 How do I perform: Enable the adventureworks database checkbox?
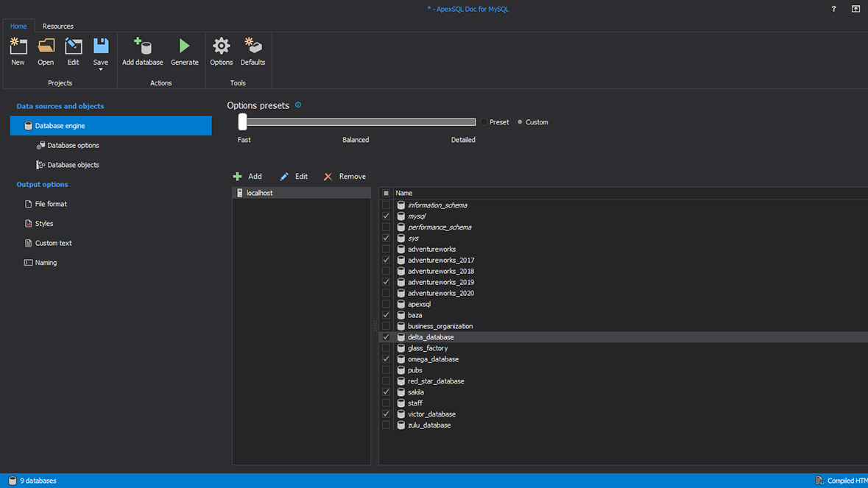(387, 249)
